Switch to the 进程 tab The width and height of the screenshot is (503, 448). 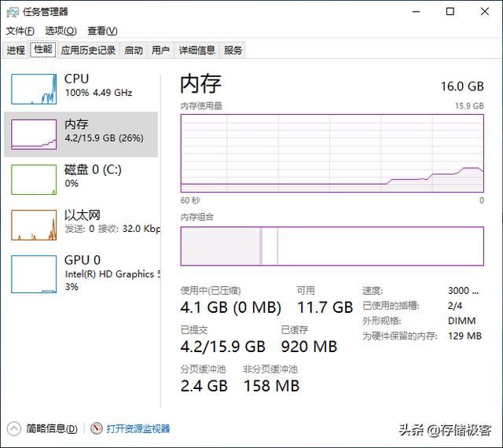click(x=16, y=50)
